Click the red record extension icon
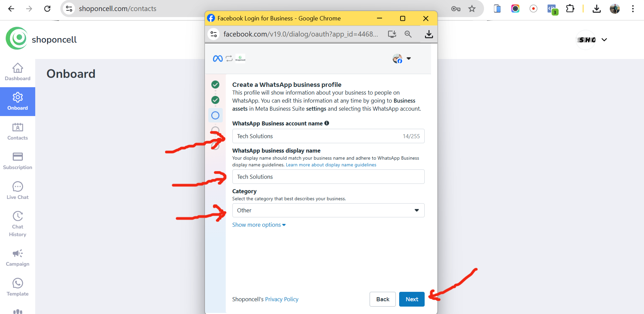The width and height of the screenshot is (644, 314). point(533,9)
